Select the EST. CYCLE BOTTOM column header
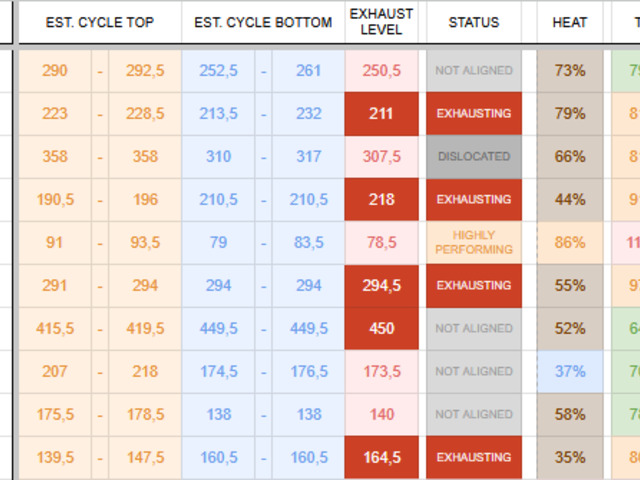Viewport: 640px width, 480px height. [x=263, y=22]
